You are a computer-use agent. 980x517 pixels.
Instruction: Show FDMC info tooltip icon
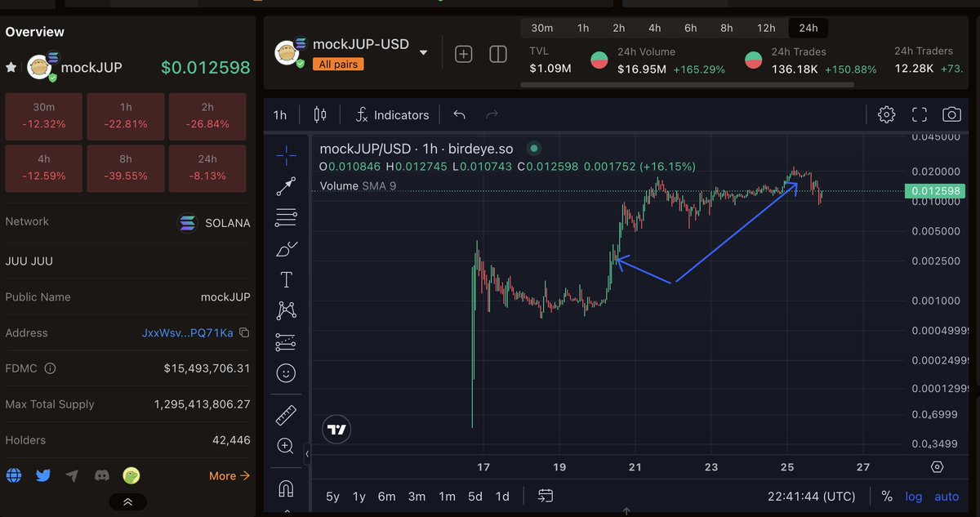[50, 368]
